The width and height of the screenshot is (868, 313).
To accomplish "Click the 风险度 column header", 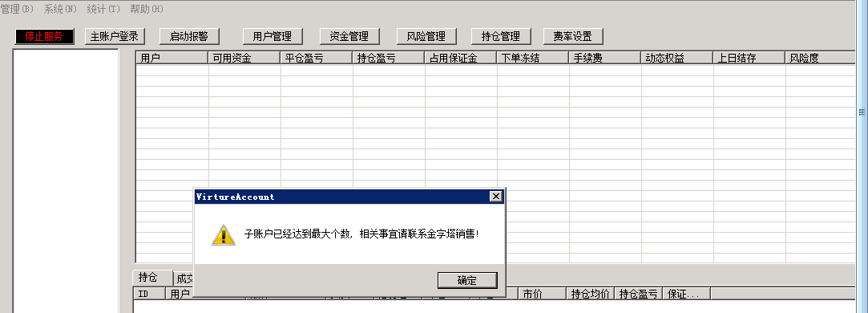I will [x=821, y=58].
